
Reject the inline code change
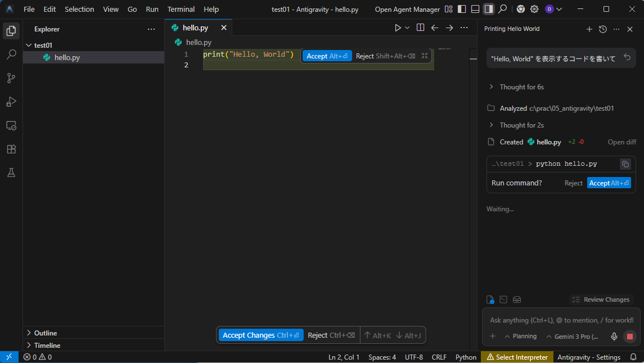pyautogui.click(x=385, y=56)
